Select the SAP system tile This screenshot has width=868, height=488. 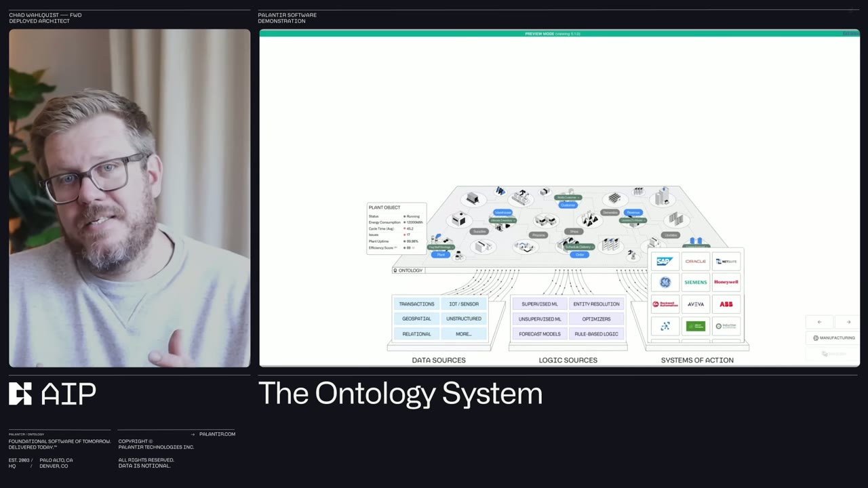(x=664, y=261)
